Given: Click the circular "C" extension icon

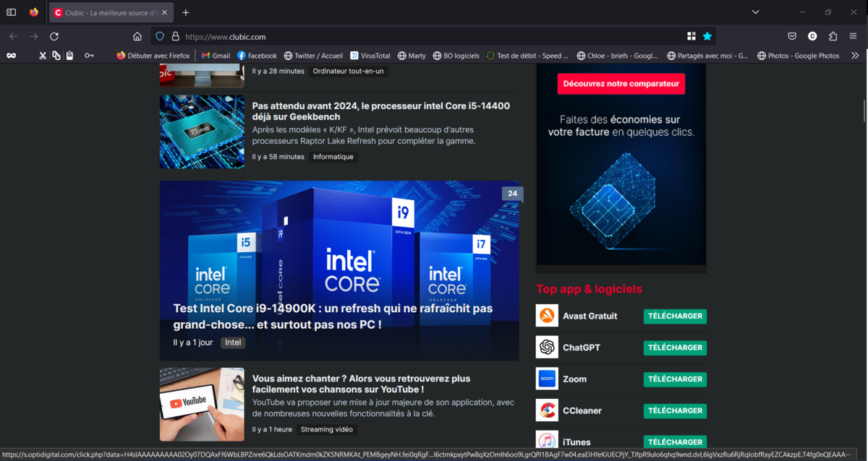Looking at the screenshot, I should (812, 35).
